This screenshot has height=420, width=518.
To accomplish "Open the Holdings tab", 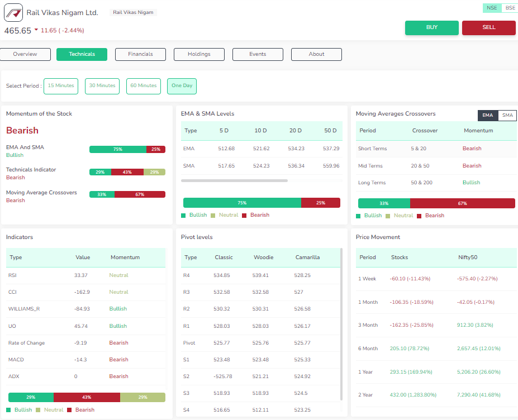I will (x=199, y=54).
